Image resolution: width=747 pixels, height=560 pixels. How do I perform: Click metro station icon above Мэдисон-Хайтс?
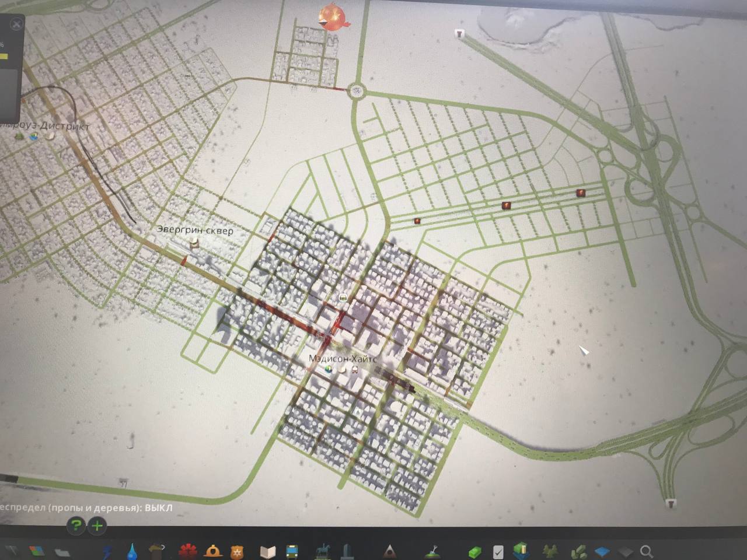(343, 297)
